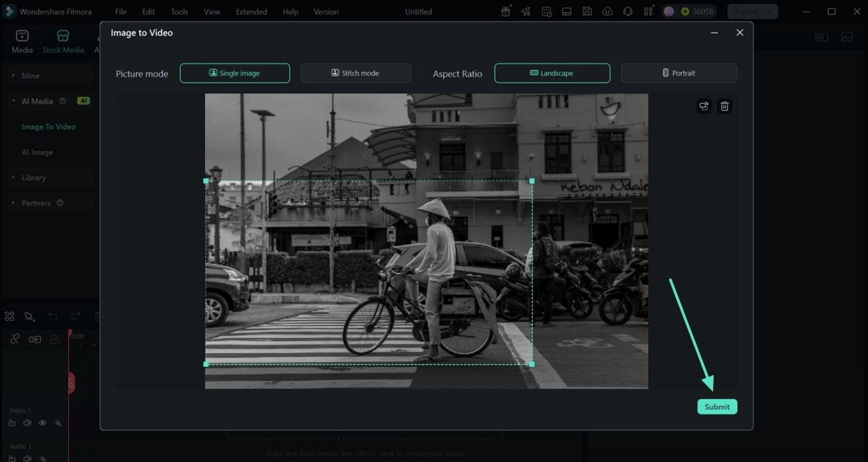Image resolution: width=868 pixels, height=462 pixels.
Task: Choose Single image picture mode
Action: tap(235, 73)
